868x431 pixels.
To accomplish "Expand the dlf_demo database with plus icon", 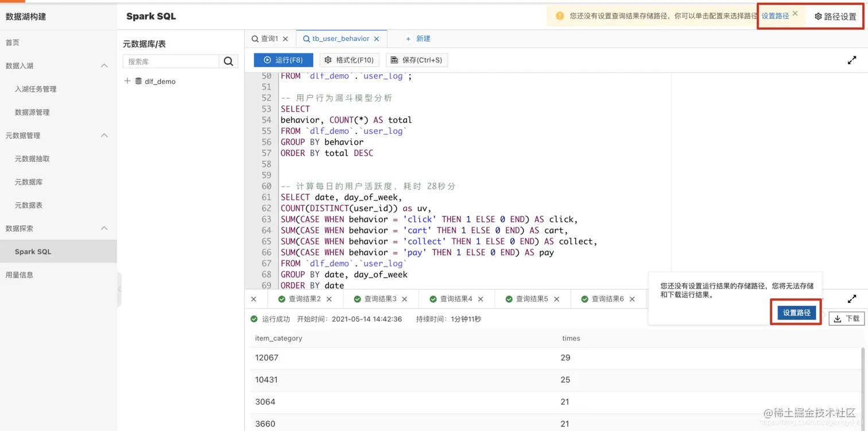I will pyautogui.click(x=127, y=81).
